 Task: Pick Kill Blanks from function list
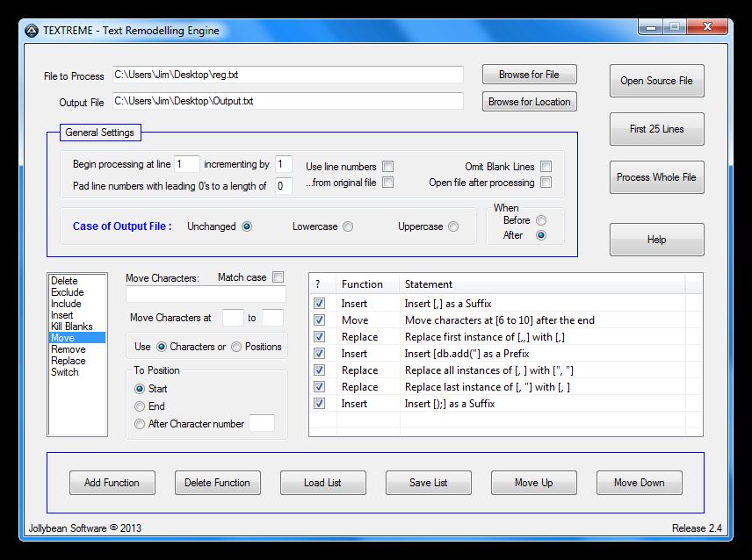tap(72, 327)
